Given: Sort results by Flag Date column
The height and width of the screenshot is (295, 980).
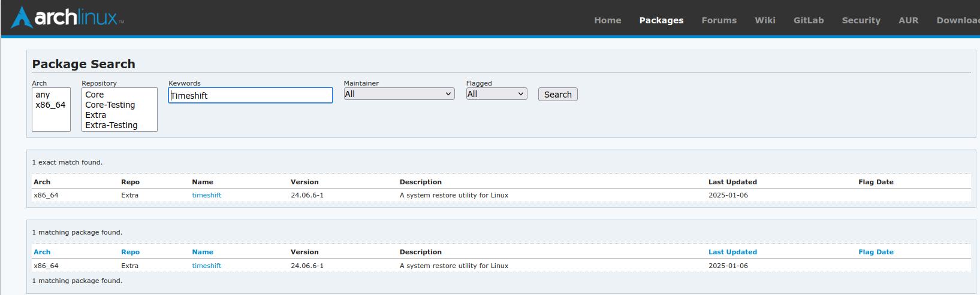Looking at the screenshot, I should [876, 252].
